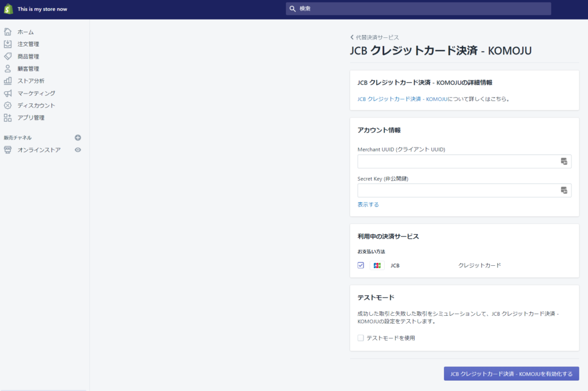
Task: Add a sales channel with plus icon
Action: [78, 138]
